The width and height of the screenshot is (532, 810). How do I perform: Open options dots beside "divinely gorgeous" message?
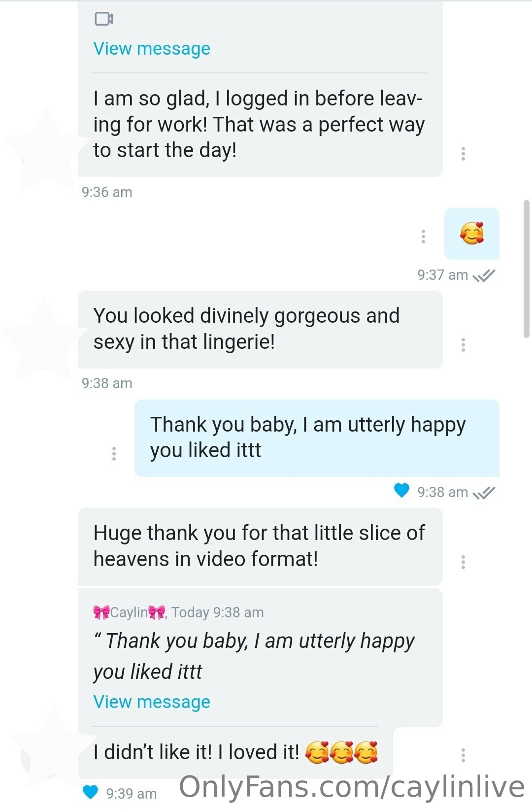click(x=463, y=345)
